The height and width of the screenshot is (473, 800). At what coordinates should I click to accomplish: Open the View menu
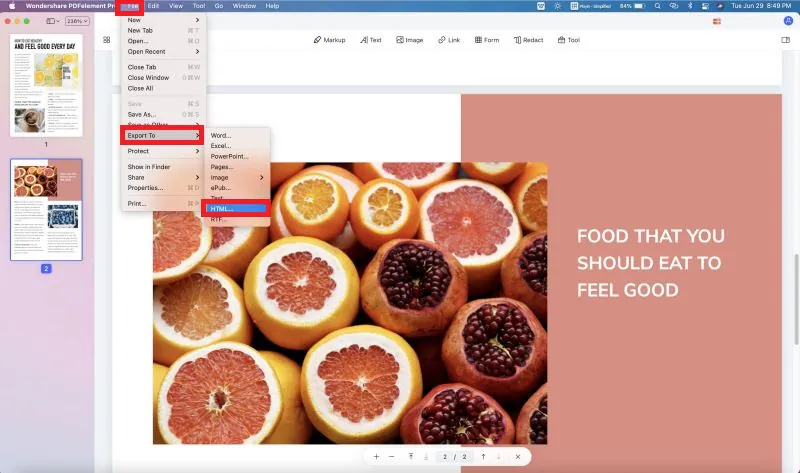tap(176, 6)
